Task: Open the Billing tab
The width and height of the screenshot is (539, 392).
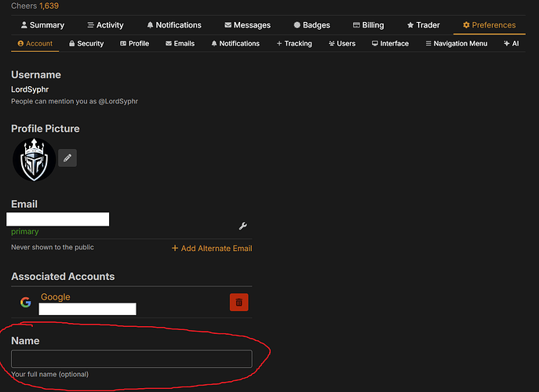Action: coord(369,25)
